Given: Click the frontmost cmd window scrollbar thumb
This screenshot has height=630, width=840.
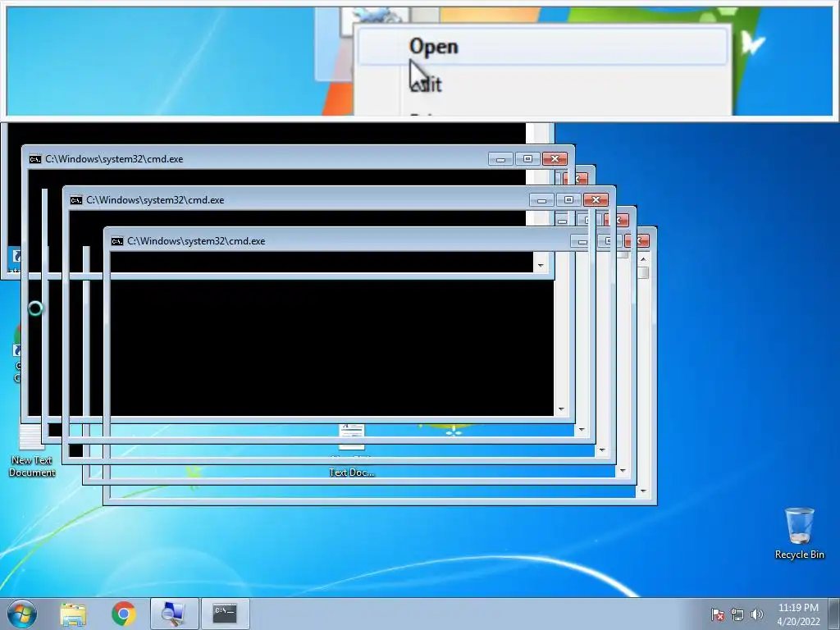Looking at the screenshot, I should [x=643, y=272].
